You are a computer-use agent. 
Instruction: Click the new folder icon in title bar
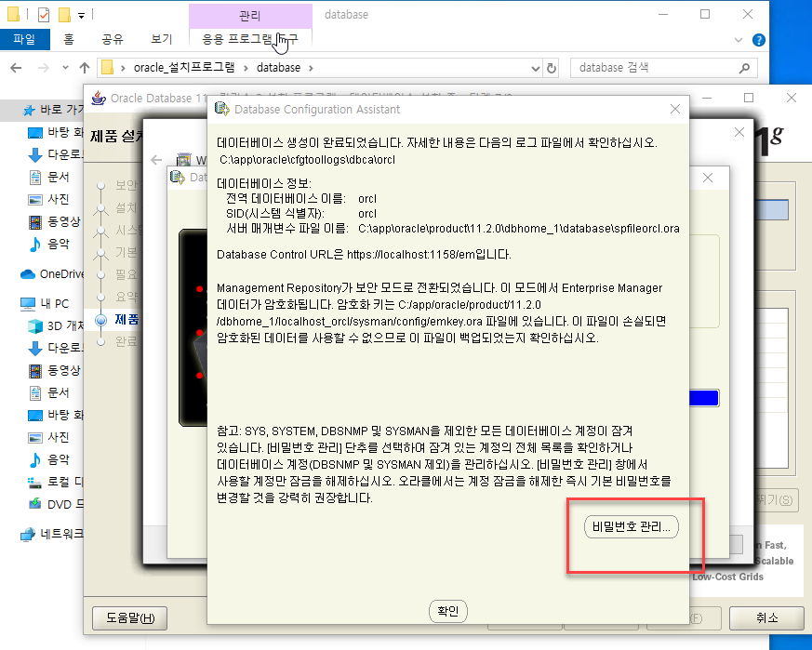64,15
